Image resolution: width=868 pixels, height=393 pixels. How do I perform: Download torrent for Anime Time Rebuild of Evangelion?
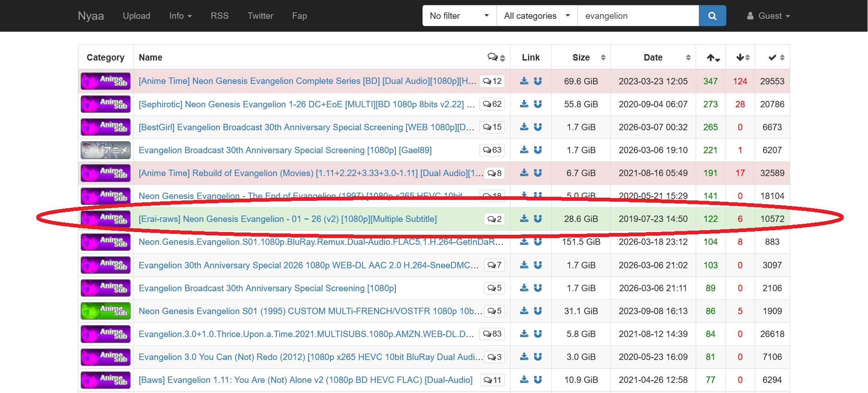coord(524,173)
